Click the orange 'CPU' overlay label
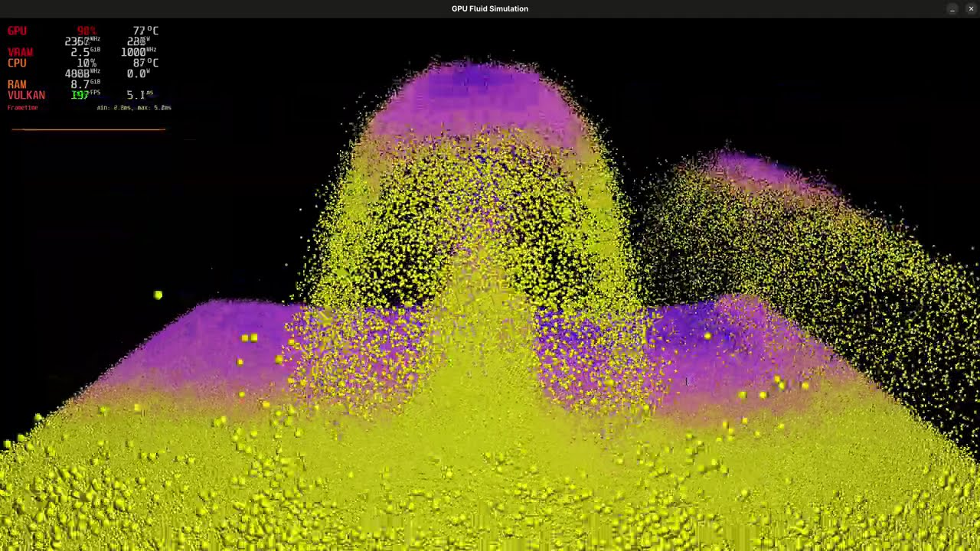The height and width of the screenshot is (551, 980). pos(17,63)
